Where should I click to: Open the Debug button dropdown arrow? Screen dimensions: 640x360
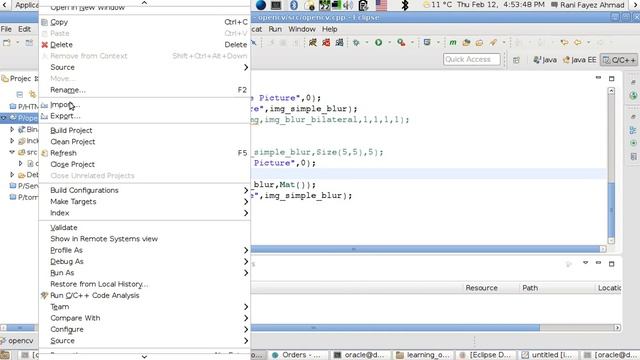click(367, 42)
